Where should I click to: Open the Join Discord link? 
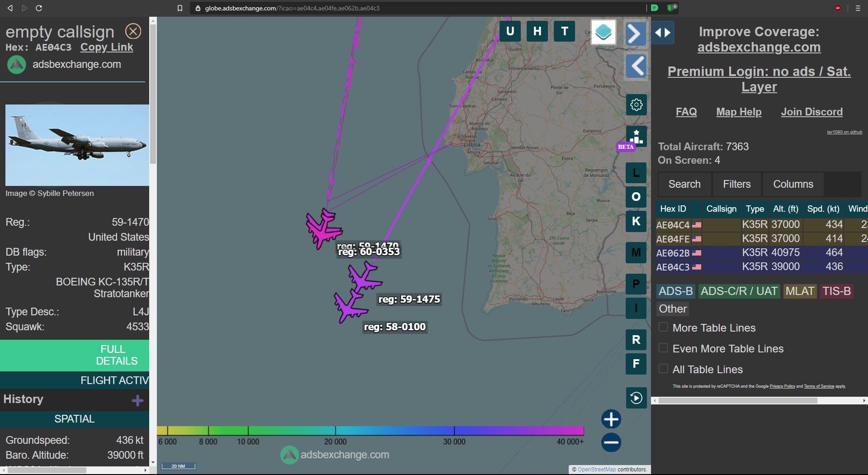pos(811,112)
